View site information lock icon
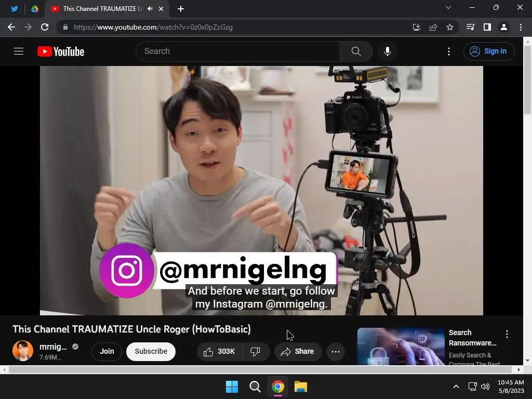 click(65, 27)
